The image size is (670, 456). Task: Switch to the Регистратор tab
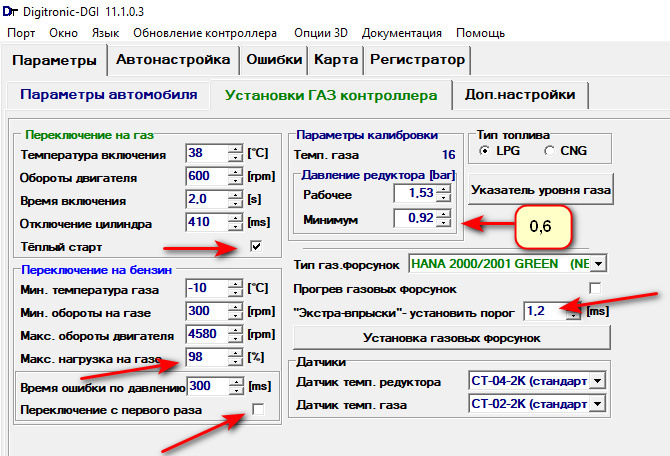click(x=417, y=59)
